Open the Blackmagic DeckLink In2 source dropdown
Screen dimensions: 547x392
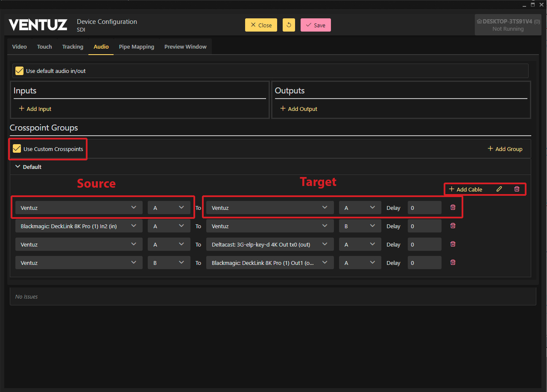pyautogui.click(x=79, y=226)
